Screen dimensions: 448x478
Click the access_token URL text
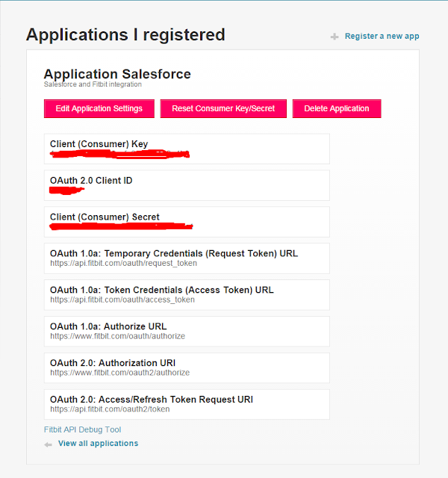(x=122, y=299)
